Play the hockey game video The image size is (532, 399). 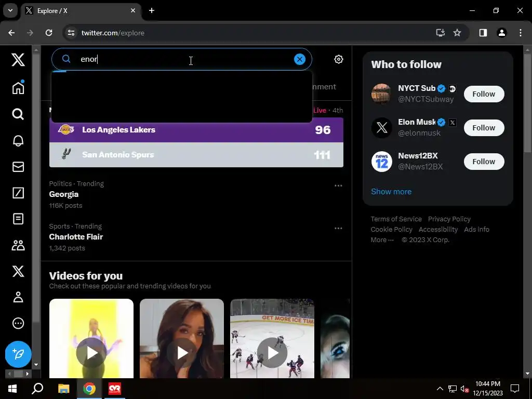tap(272, 353)
